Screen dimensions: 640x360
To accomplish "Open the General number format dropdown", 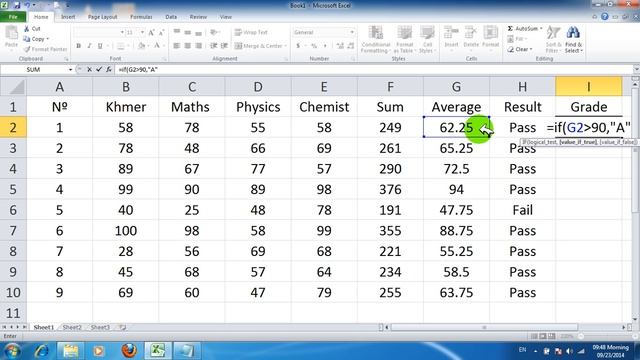I will coord(352,32).
